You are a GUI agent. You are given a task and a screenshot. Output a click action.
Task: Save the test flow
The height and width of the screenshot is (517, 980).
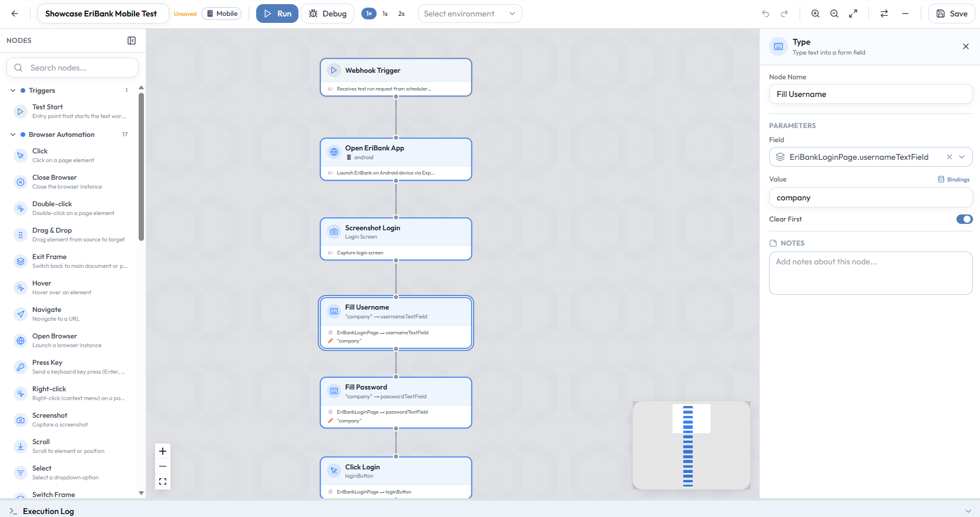click(x=952, y=14)
